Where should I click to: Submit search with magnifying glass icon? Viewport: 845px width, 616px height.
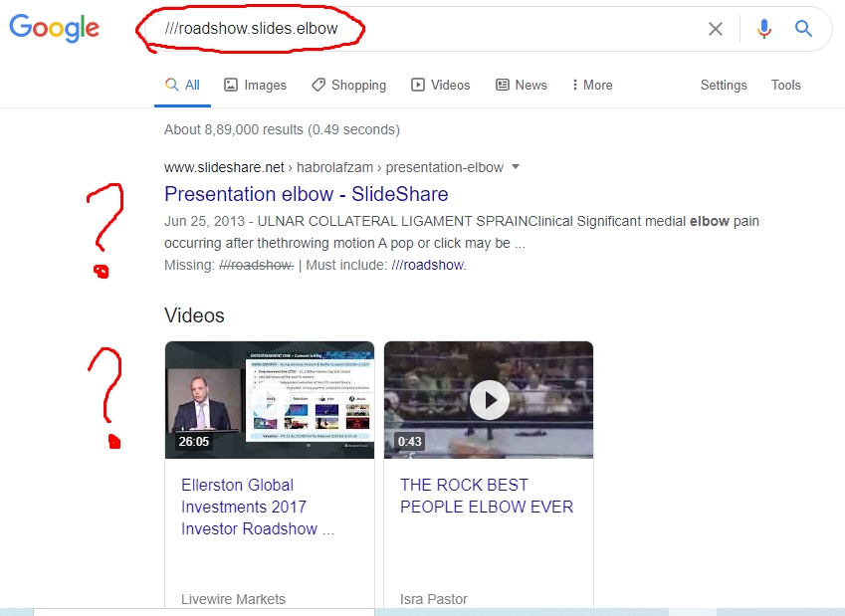point(803,28)
